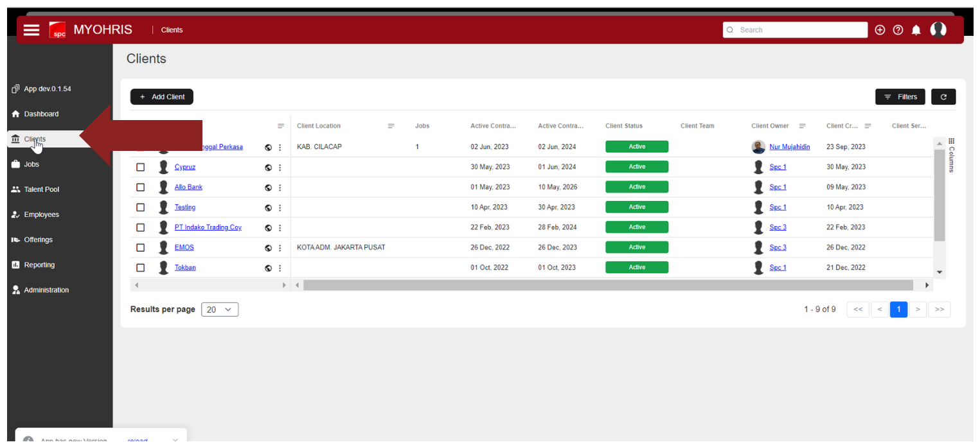Open notifications bell icon
Image resolution: width=980 pixels, height=445 pixels.
pyautogui.click(x=916, y=30)
